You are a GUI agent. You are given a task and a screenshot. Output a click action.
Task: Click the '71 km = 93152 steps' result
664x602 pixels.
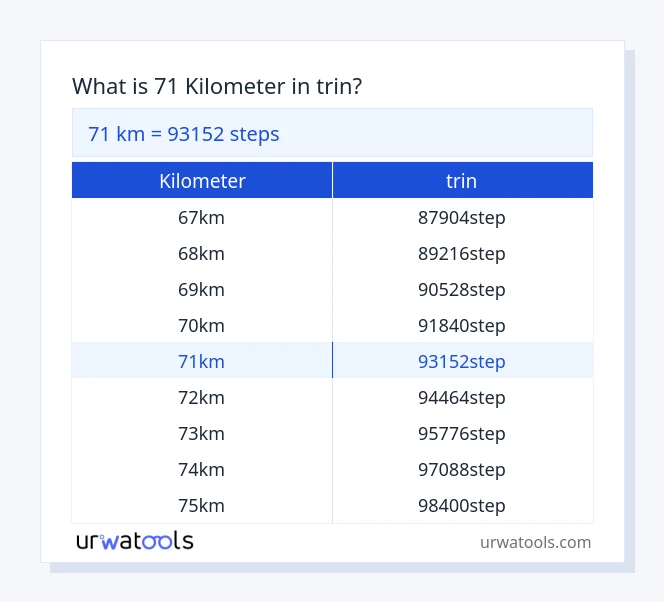[x=184, y=133]
